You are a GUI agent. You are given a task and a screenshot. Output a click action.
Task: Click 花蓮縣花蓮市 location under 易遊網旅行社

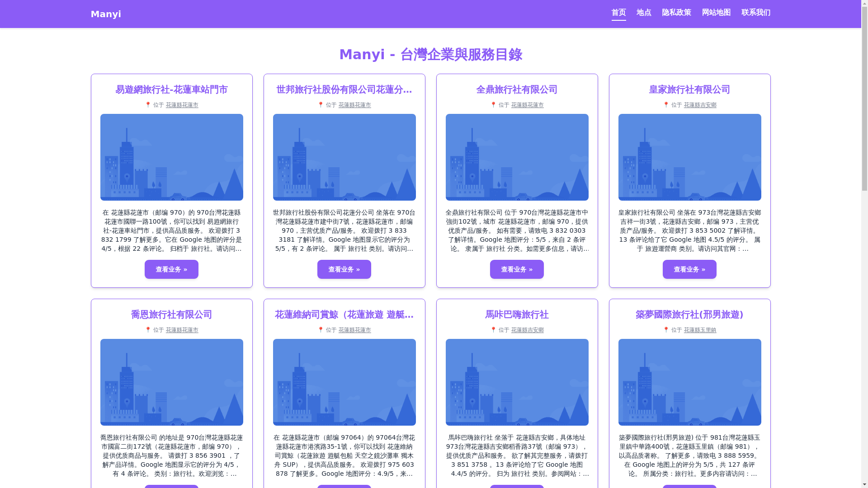click(182, 105)
